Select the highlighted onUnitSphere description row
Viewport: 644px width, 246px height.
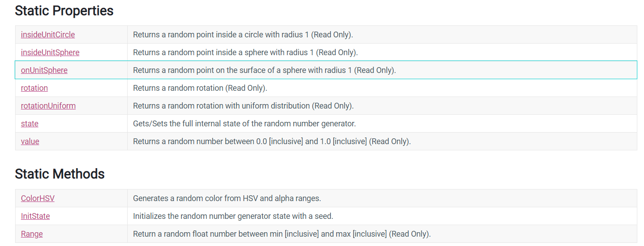pos(326,70)
